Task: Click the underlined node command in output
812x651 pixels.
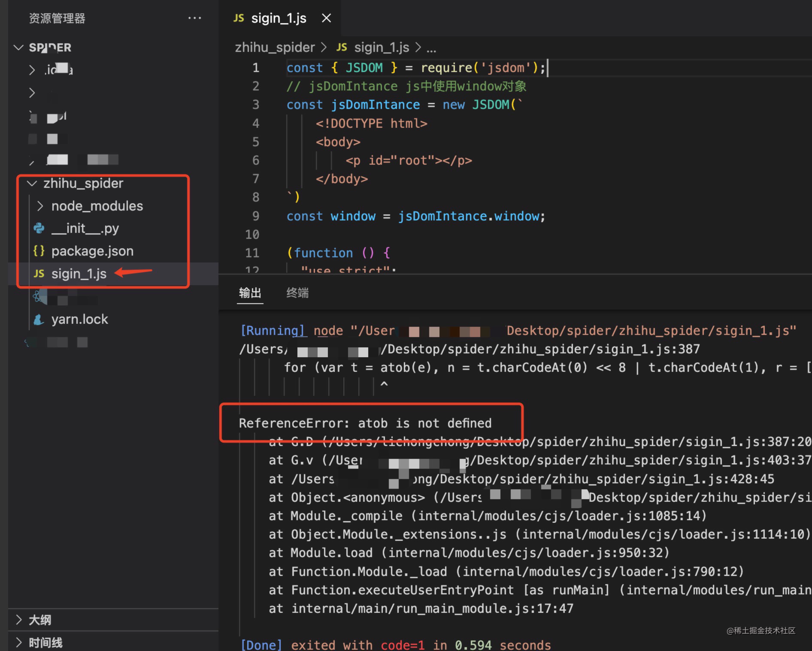Action: (328, 331)
